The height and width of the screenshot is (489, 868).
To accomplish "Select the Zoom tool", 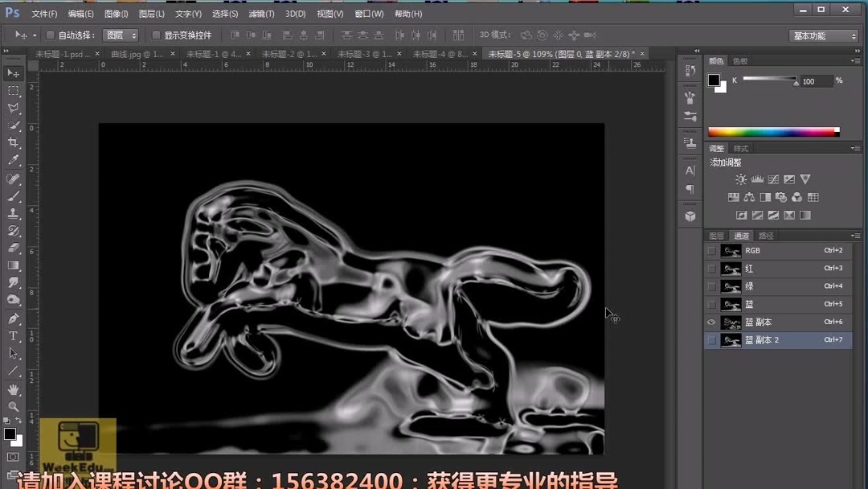I will [14, 406].
